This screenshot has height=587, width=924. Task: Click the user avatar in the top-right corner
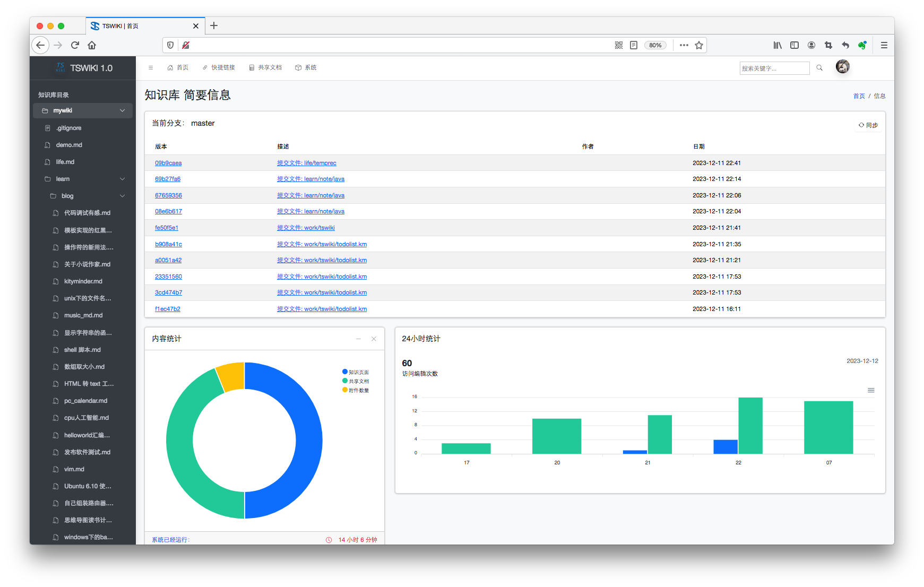click(x=842, y=67)
